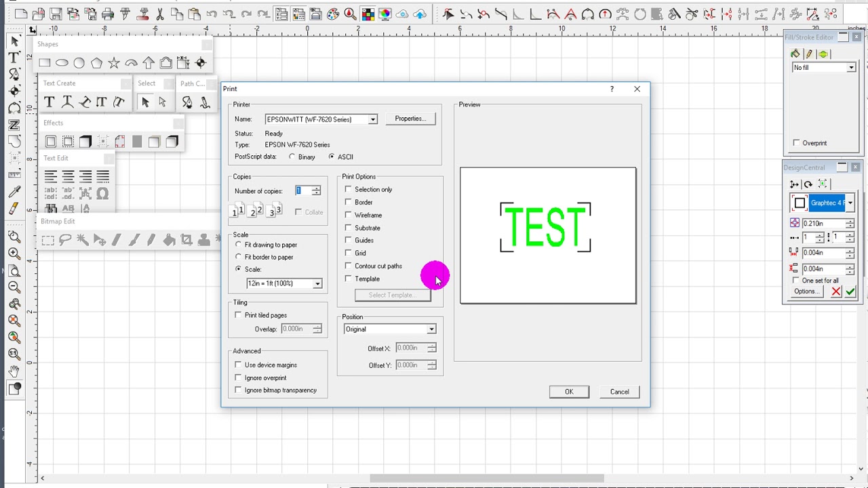
Task: Click the eyedropper tool in left toolbar
Action: 14,192
